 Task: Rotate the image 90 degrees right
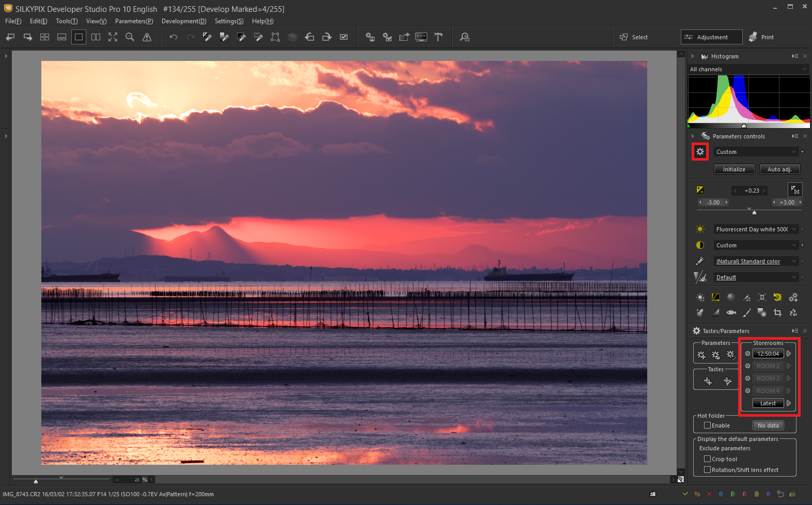326,37
